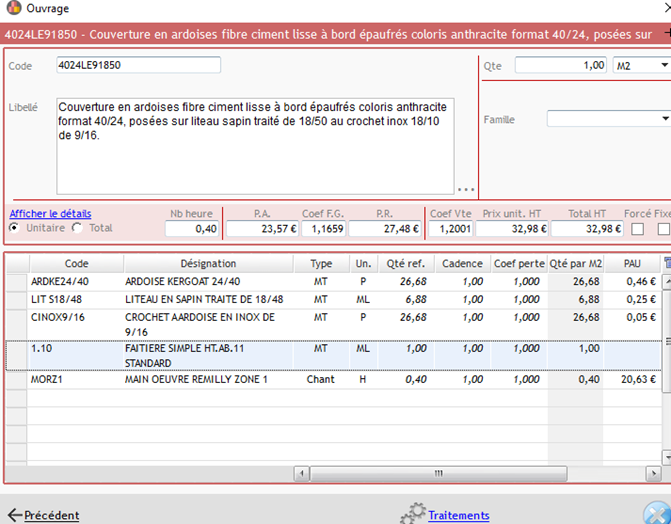
Task: Open the Libellé three-dots editor button
Action: [466, 189]
